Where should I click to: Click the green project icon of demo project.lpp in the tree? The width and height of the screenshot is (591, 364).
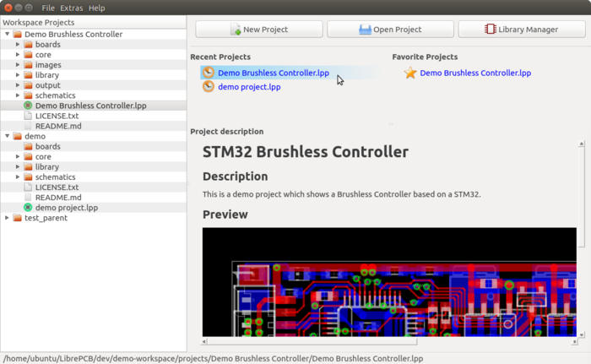[x=28, y=208]
